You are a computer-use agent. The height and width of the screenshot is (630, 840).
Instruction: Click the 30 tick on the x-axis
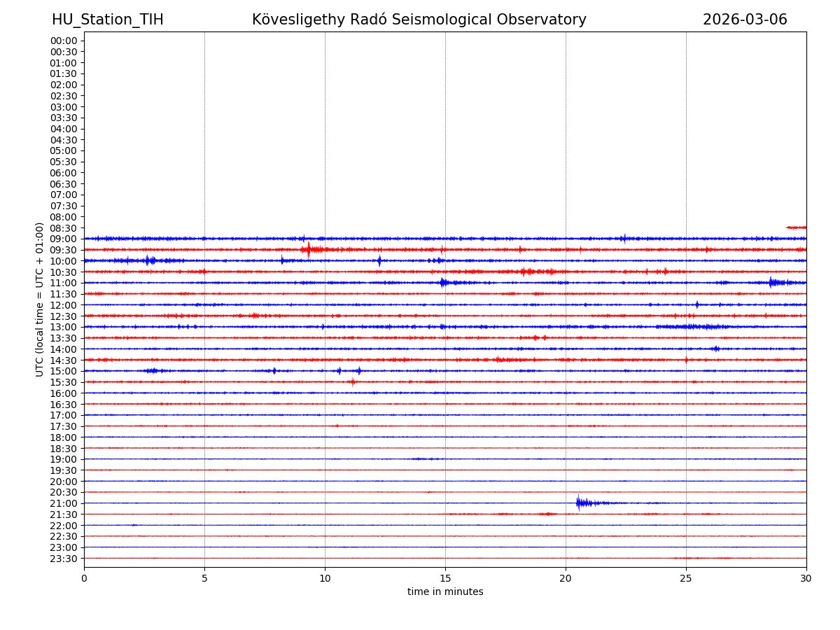point(806,578)
